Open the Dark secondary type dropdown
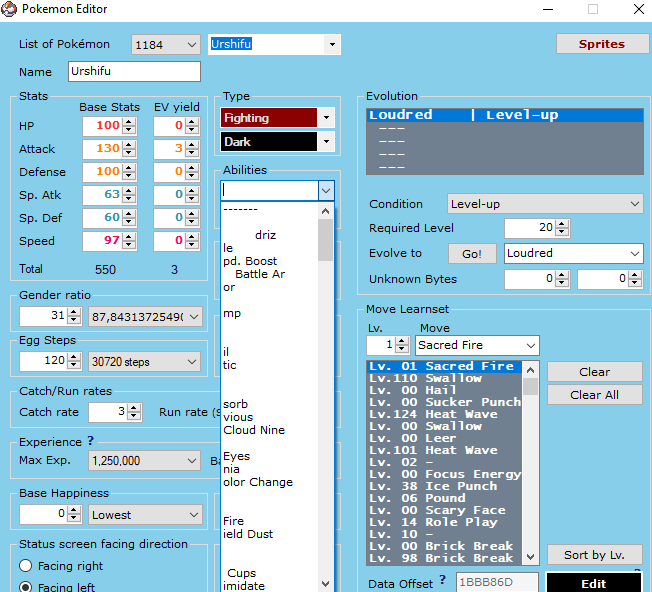Screen dimensions: 652x592 [325, 142]
